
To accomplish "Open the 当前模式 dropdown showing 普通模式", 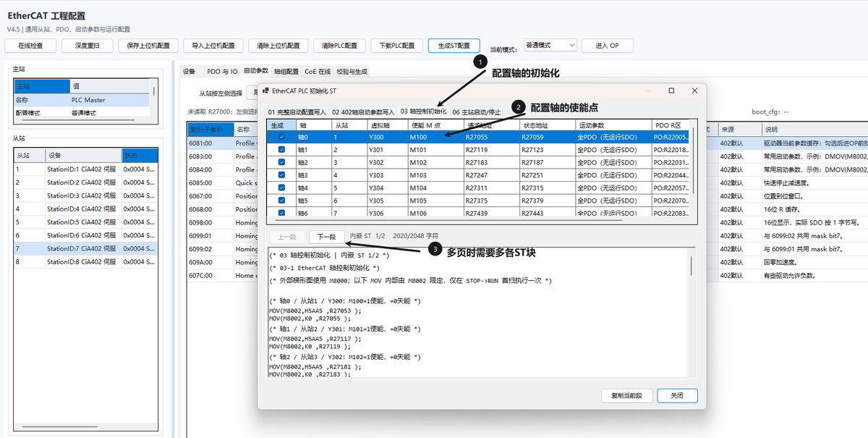I will 550,45.
